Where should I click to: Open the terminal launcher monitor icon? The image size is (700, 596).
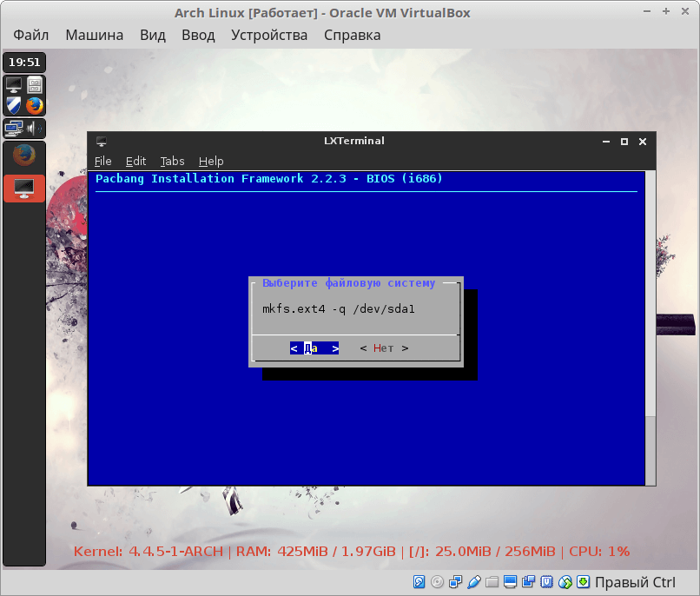pos(14,85)
